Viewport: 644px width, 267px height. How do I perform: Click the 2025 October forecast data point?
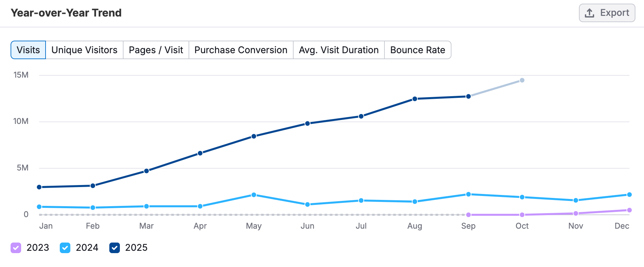pos(522,80)
